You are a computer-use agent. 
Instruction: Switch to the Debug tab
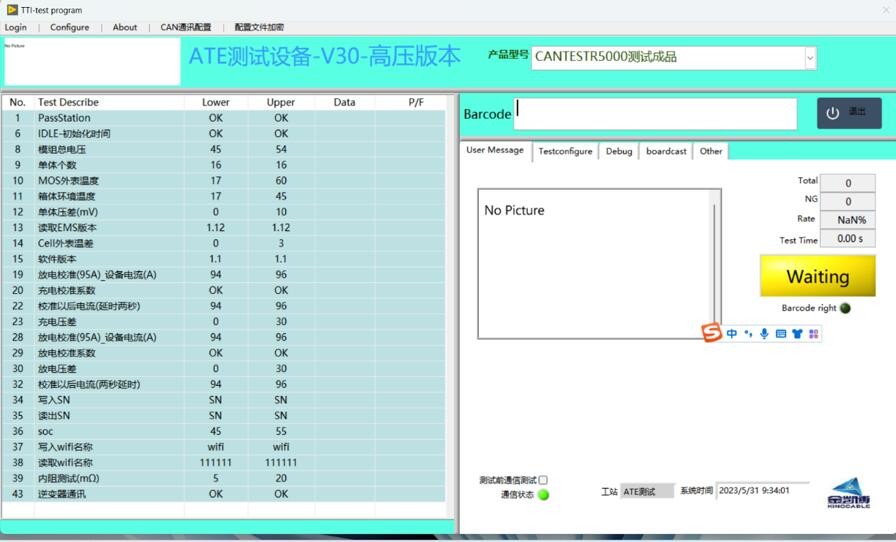coord(619,151)
